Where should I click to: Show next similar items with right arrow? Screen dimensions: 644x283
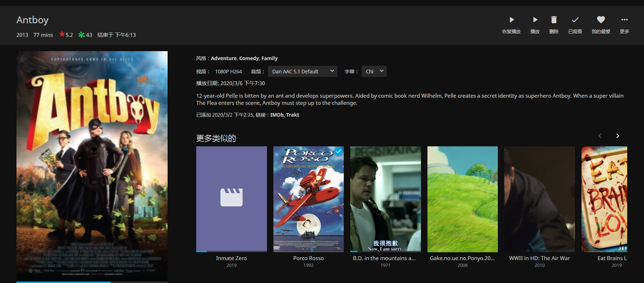(x=618, y=136)
